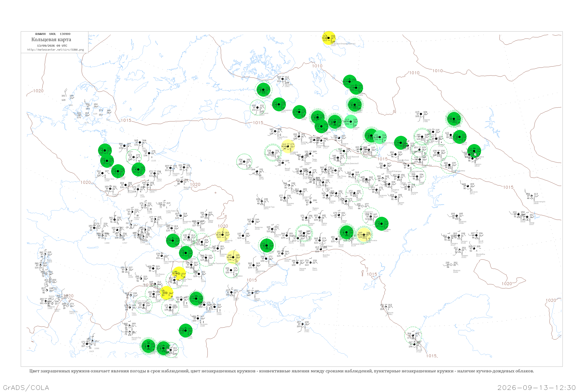Click the Constanta 15480 station symbol

click(198, 318)
